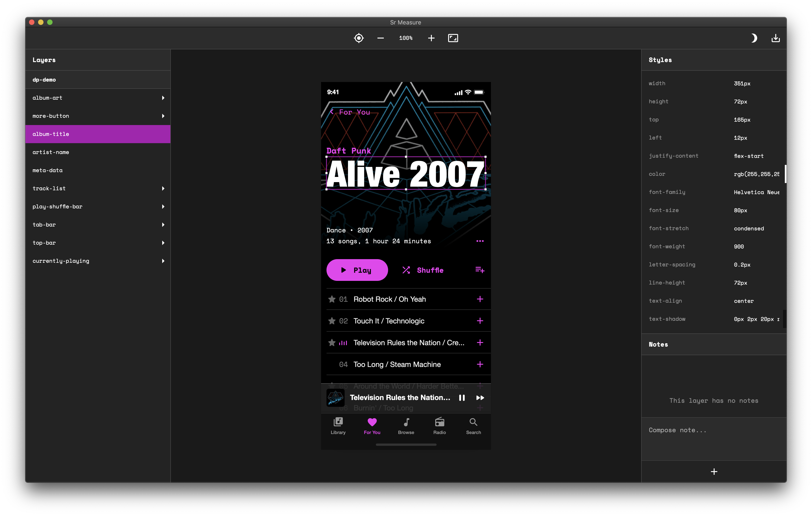Click the add-to-queue icon beside Shuffle
The height and width of the screenshot is (516, 812).
coord(479,270)
